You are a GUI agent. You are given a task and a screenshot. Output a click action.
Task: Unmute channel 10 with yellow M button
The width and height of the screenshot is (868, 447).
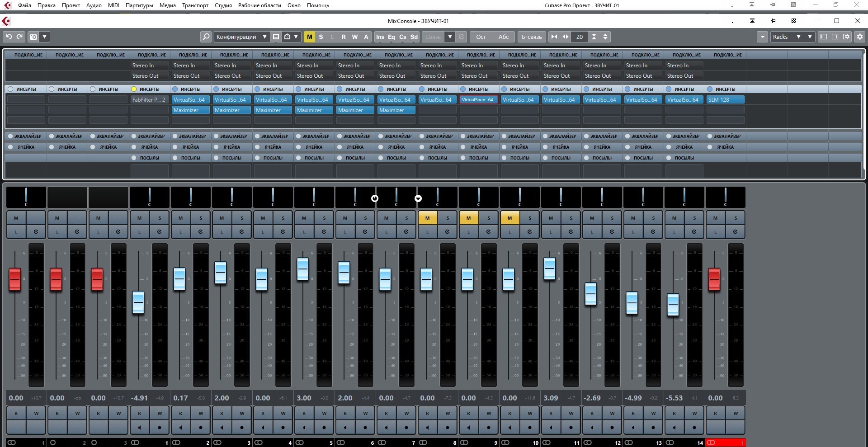509,218
